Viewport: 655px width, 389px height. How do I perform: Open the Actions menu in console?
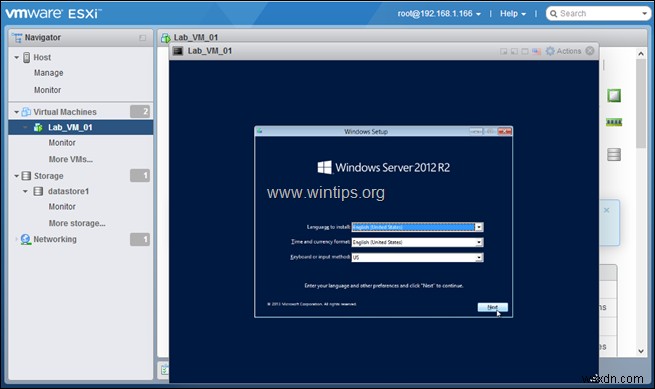(x=563, y=51)
